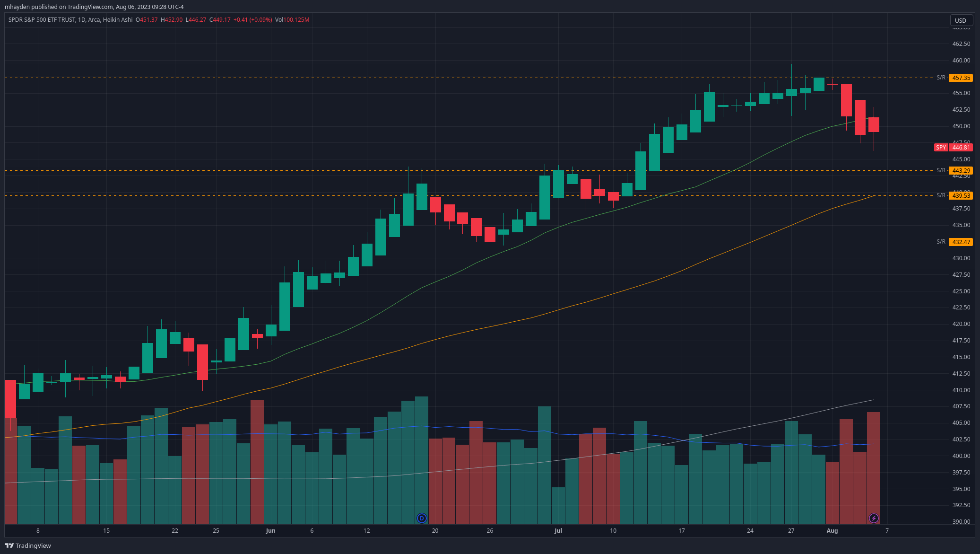This screenshot has width=980, height=554.
Task: Click the 'Aug' label on time axis
Action: (832, 531)
